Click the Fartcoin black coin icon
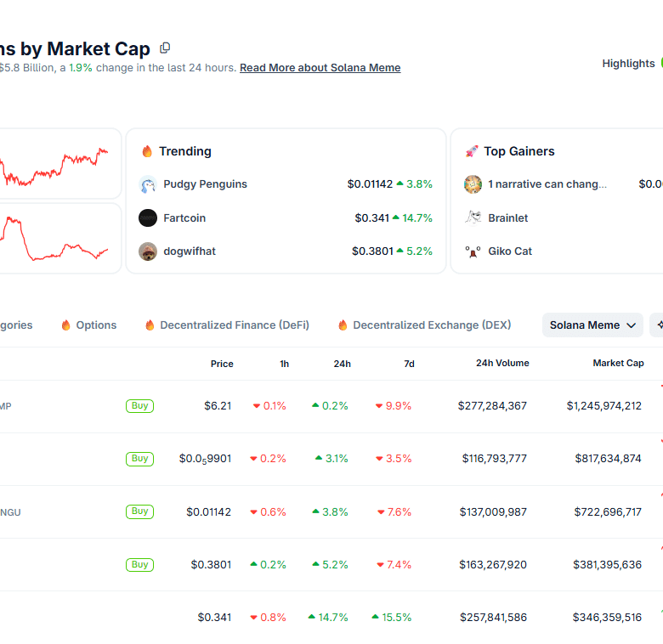The width and height of the screenshot is (663, 644). 148,218
